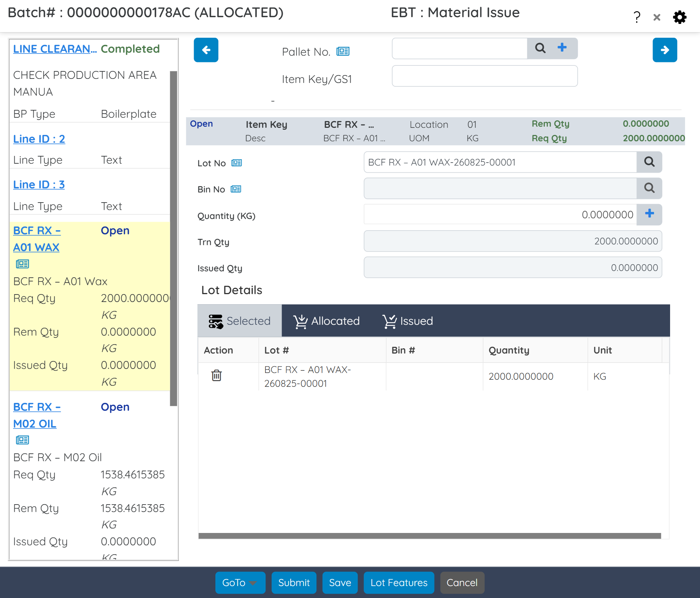Switch to the Allocated tab
700x598 pixels.
point(326,321)
